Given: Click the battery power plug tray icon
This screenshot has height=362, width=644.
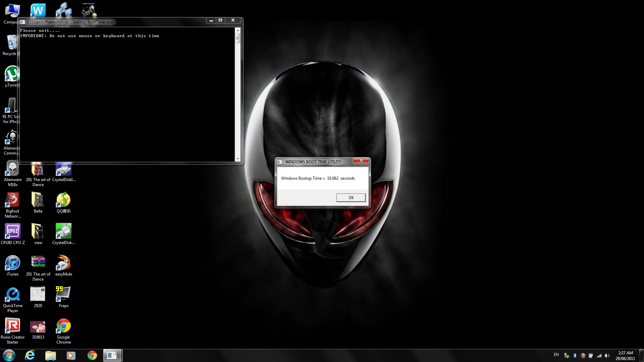Looking at the screenshot, I should coord(591,356).
